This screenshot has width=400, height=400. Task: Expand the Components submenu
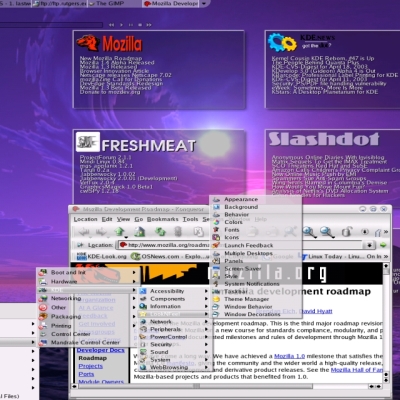[x=174, y=299]
